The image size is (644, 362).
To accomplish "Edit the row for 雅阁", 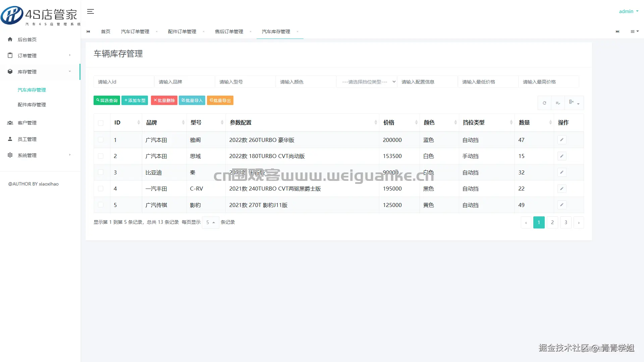I will coord(562,140).
